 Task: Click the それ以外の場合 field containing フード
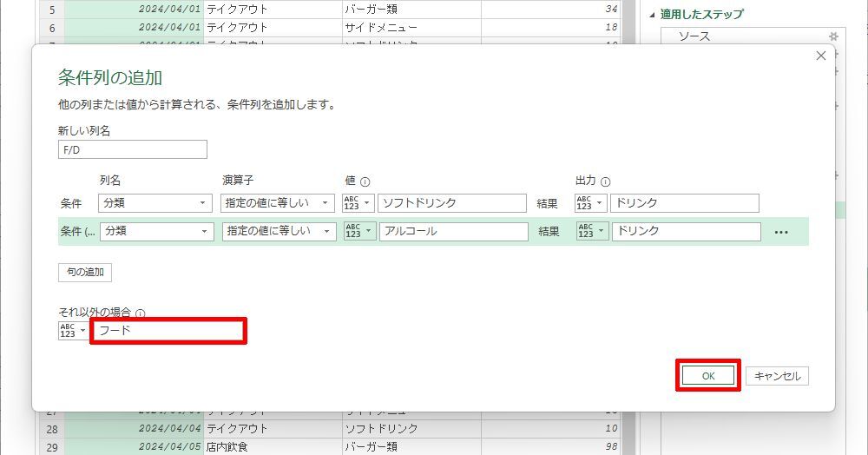click(x=168, y=331)
